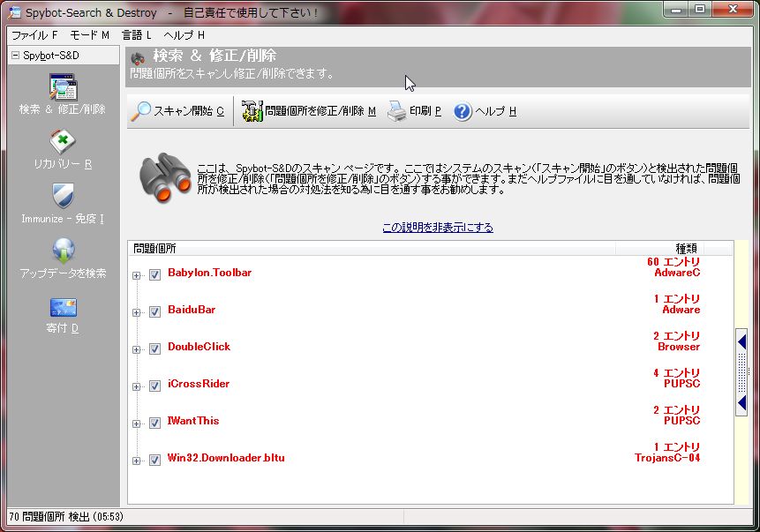Viewport: 760px width, 532px height.
Task: Click the アップデータを検索 globe icon
Action: (x=63, y=251)
